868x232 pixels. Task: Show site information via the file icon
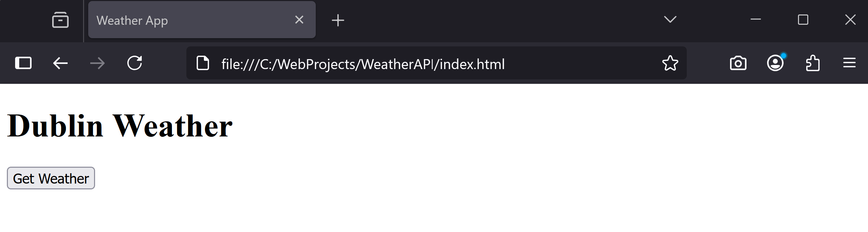click(x=202, y=63)
